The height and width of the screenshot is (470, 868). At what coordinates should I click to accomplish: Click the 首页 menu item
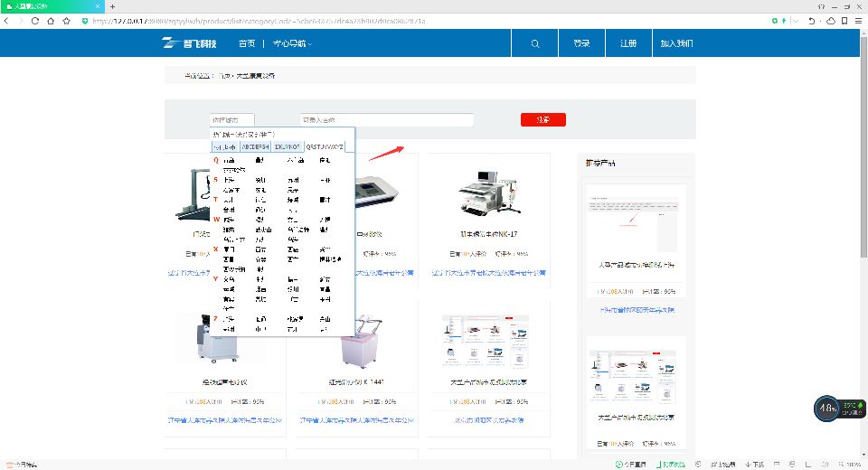247,43
